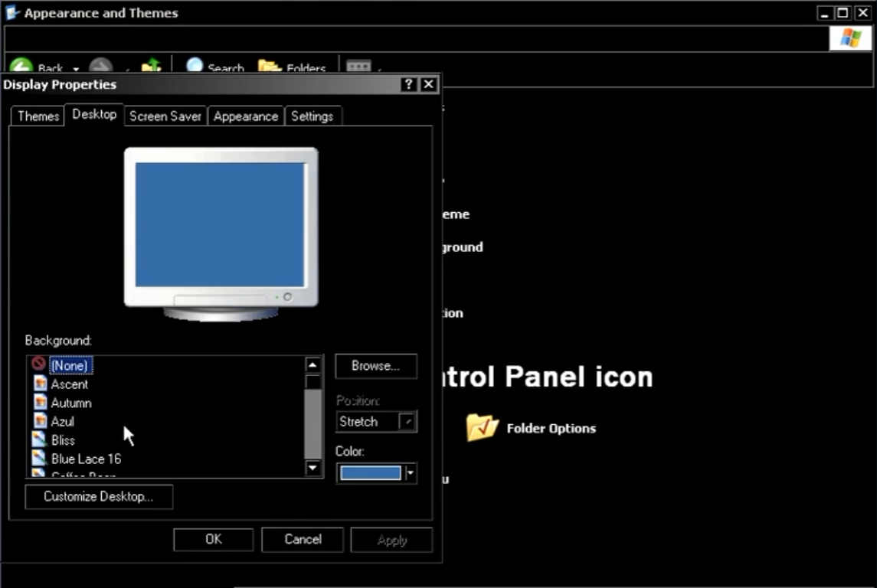
Task: Click the Cancel button
Action: [303, 539]
